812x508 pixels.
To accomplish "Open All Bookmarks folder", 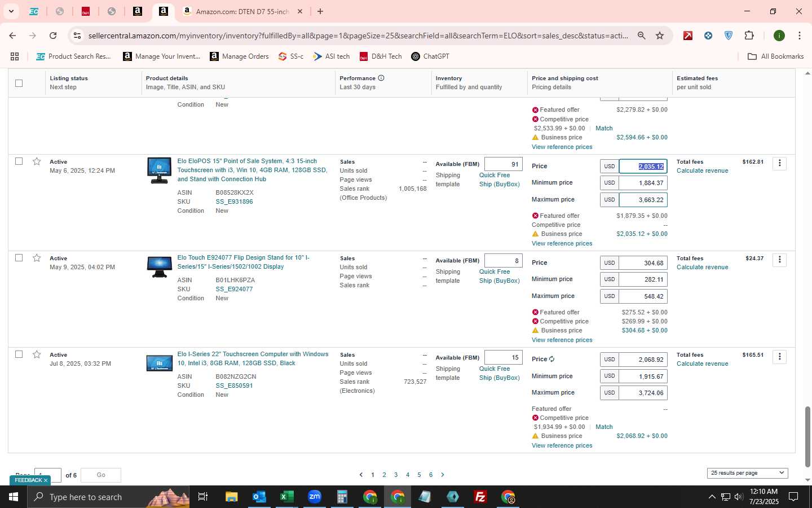I will (x=775, y=56).
